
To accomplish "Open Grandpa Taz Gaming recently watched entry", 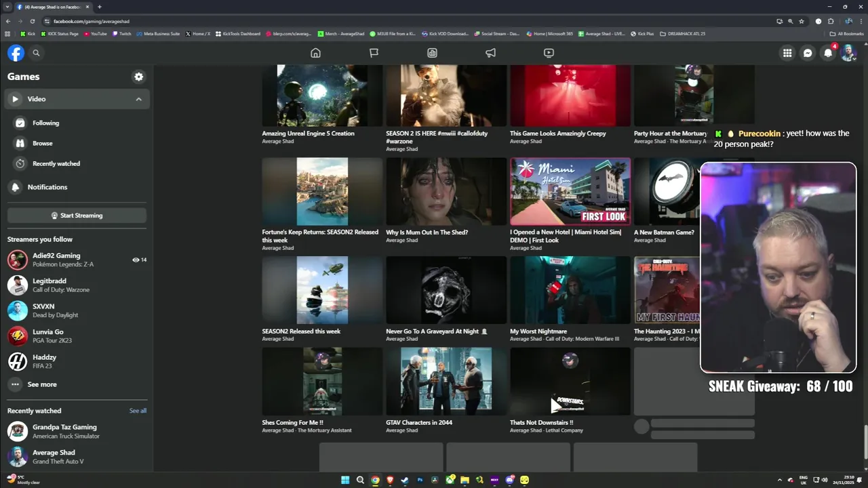I will [x=77, y=431].
